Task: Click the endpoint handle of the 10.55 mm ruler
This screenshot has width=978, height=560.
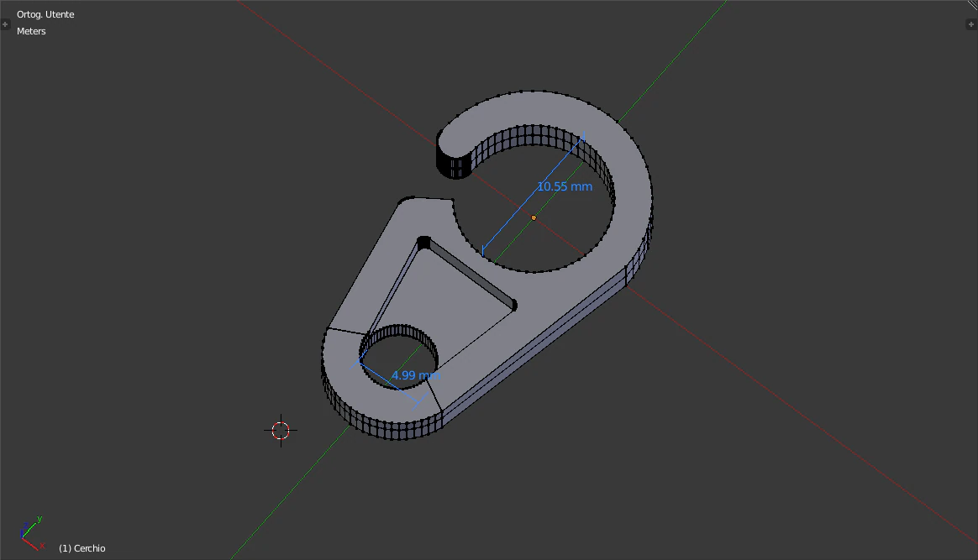Action: [x=585, y=134]
